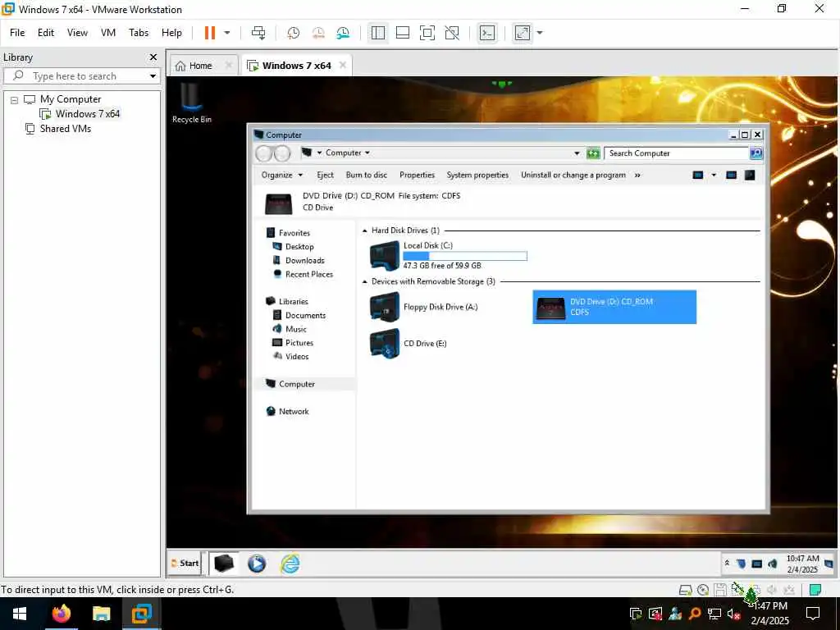
Task: Select DVD Drive (D:) CD_ROM item
Action: pyautogui.click(x=614, y=307)
